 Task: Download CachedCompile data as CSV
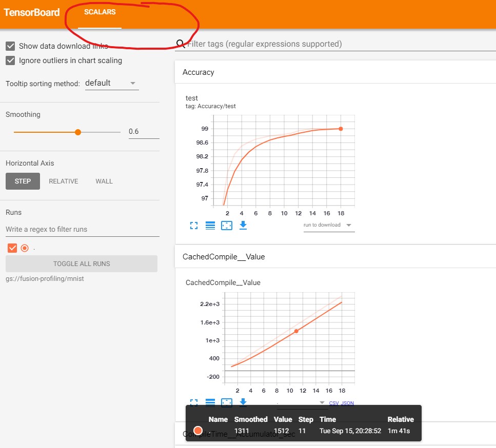pos(334,403)
